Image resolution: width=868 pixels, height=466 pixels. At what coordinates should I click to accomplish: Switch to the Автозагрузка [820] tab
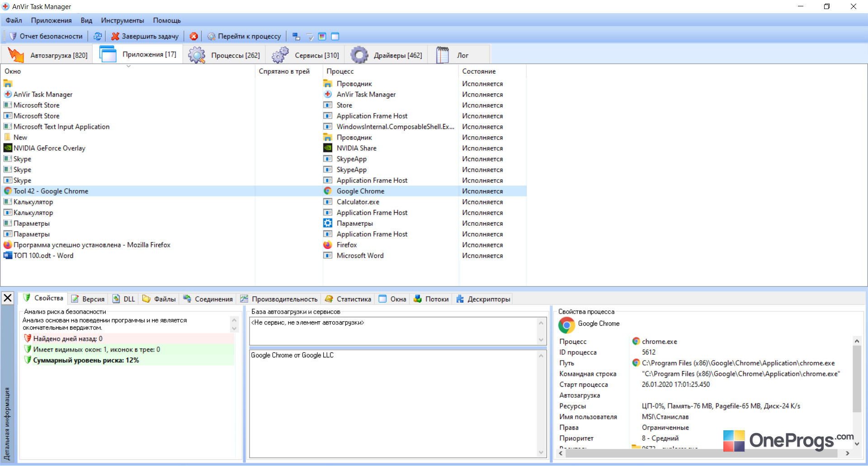click(47, 55)
